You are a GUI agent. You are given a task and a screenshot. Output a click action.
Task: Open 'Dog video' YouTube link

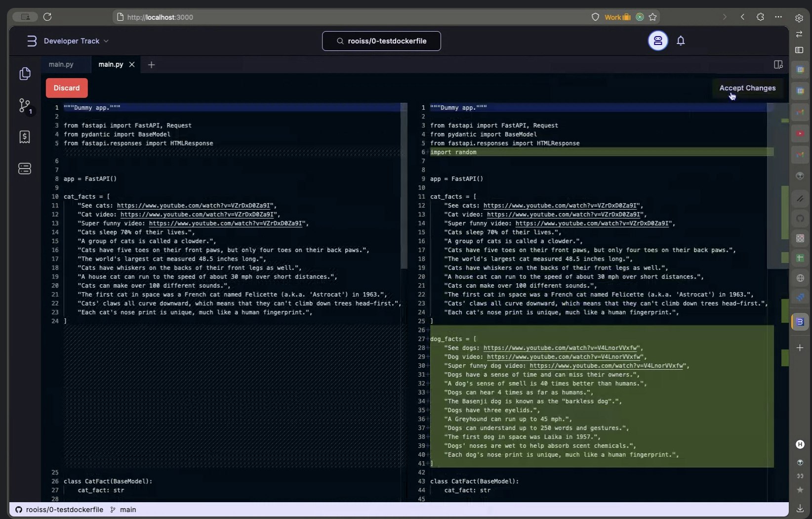[564, 357]
